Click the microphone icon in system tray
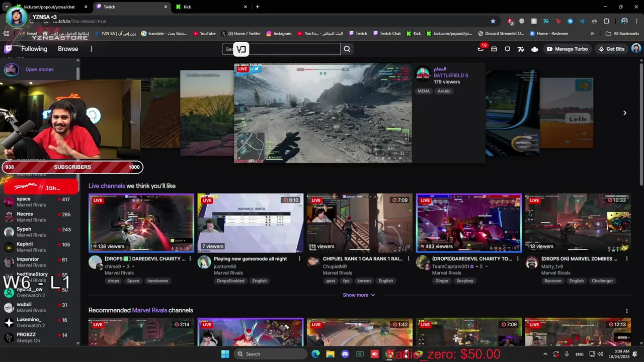 567,354
